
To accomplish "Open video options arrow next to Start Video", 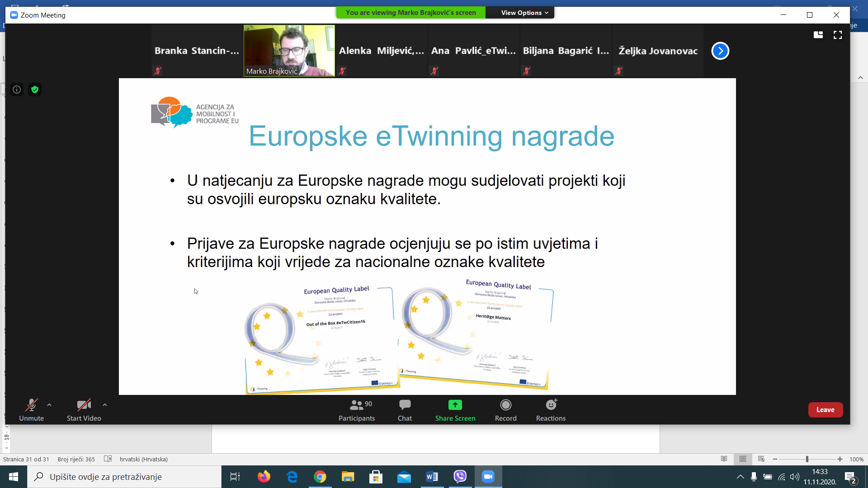I will pyautogui.click(x=105, y=405).
